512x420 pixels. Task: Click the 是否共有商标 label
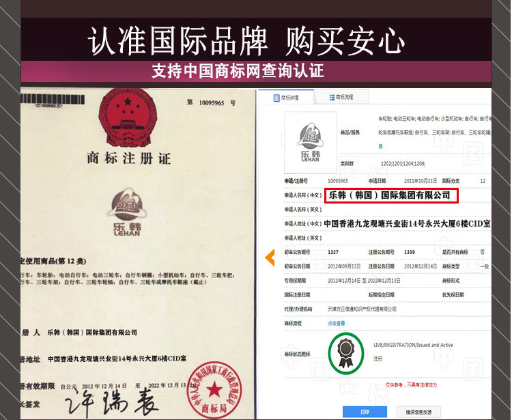click(455, 252)
